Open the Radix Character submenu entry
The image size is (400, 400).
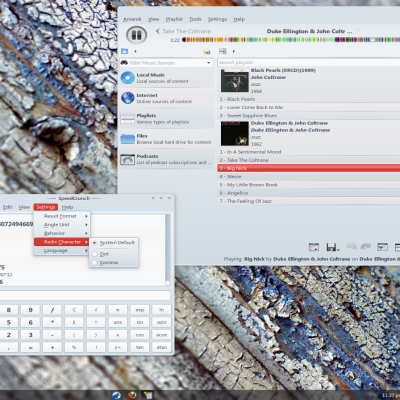(62, 242)
